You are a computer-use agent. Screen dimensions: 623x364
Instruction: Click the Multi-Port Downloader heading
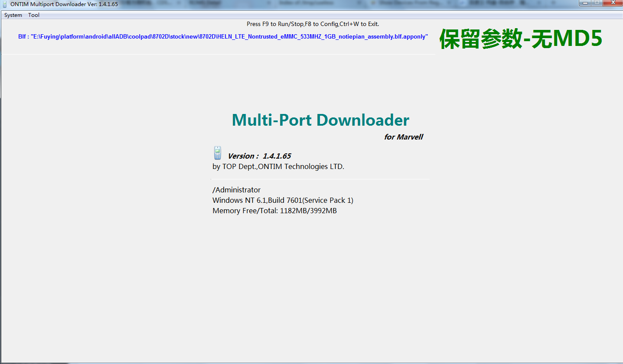tap(320, 120)
